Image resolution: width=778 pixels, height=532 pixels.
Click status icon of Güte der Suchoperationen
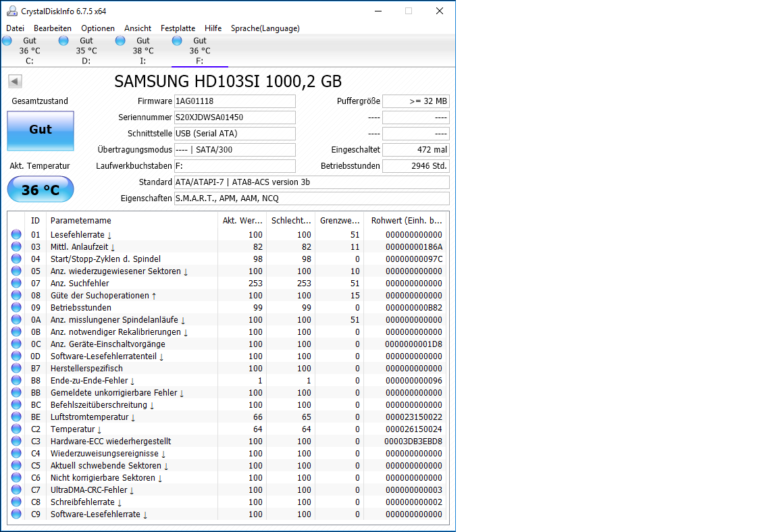[16, 295]
